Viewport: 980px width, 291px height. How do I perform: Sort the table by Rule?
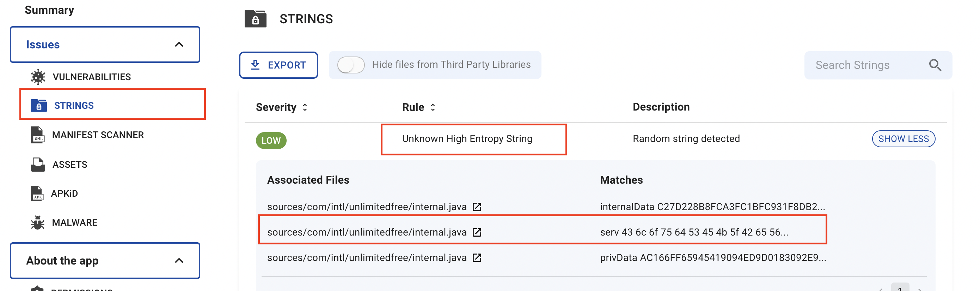point(433,107)
